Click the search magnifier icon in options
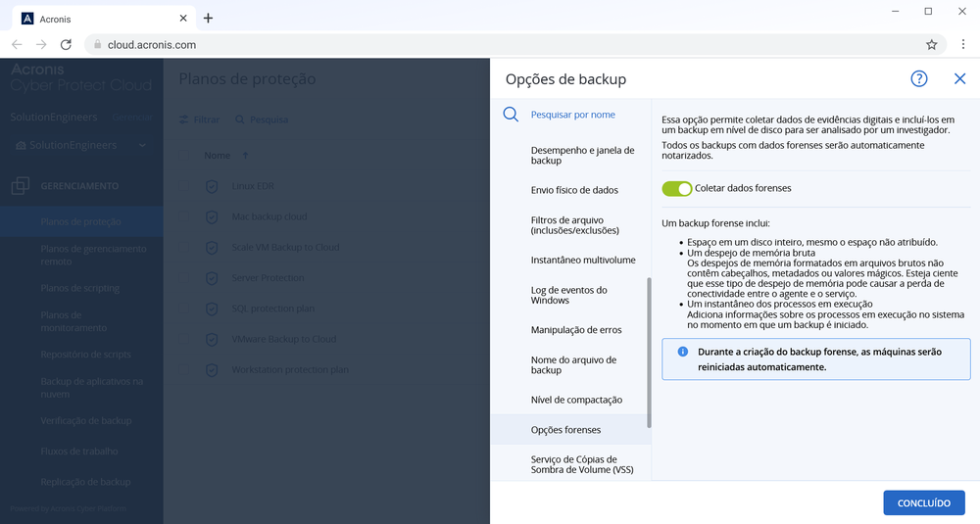The height and width of the screenshot is (524, 980). click(x=511, y=115)
